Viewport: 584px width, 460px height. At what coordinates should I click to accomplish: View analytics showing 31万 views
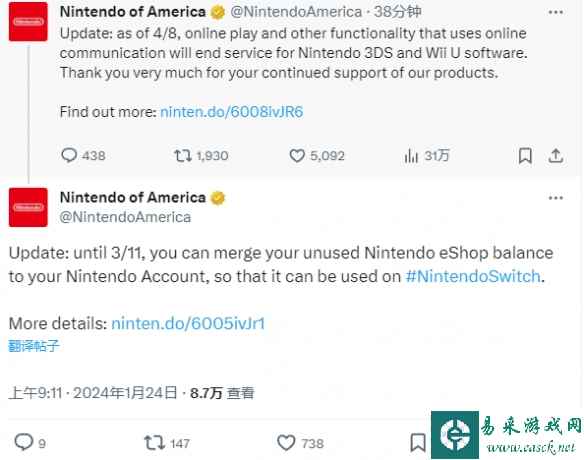(427, 155)
